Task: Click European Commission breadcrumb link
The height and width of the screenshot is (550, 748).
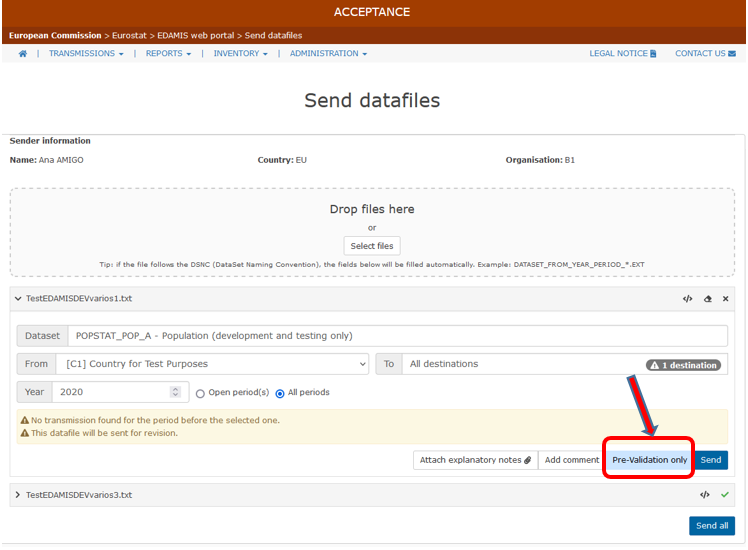Action: coord(55,35)
